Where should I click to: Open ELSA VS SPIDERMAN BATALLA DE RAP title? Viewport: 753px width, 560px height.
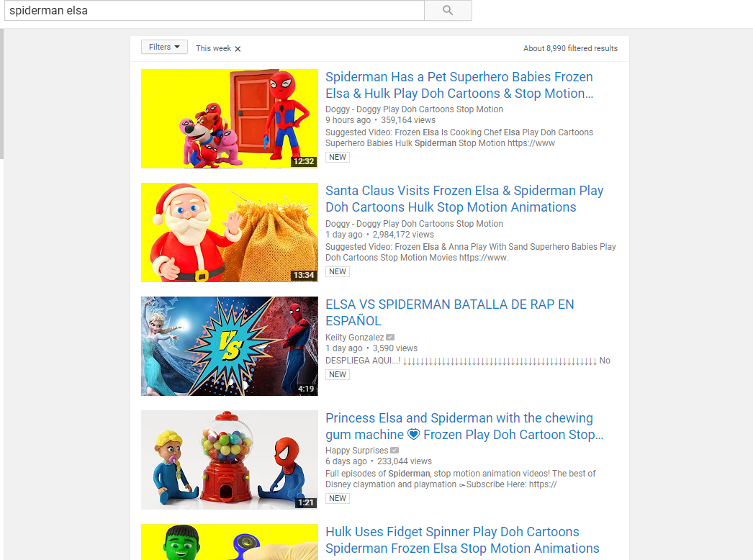[x=449, y=312]
